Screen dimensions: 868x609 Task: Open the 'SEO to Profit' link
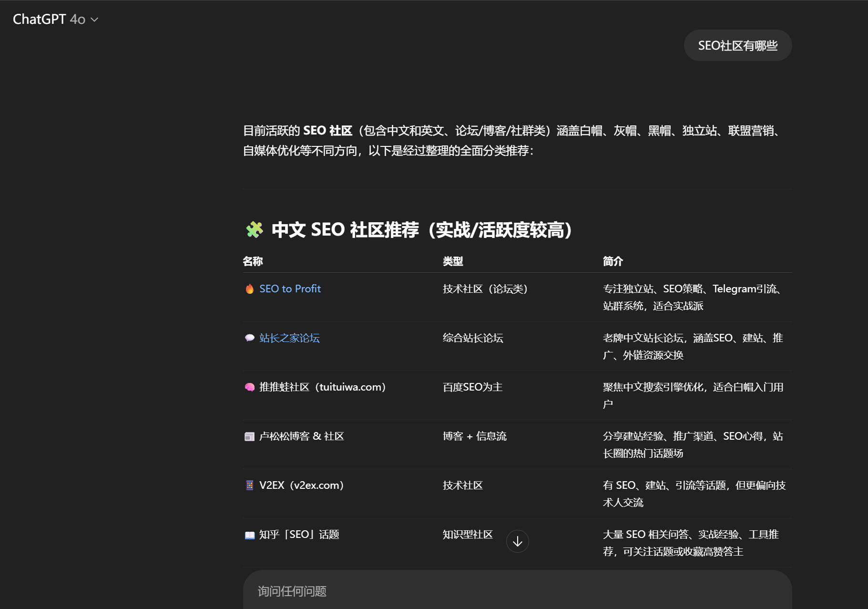pos(290,289)
